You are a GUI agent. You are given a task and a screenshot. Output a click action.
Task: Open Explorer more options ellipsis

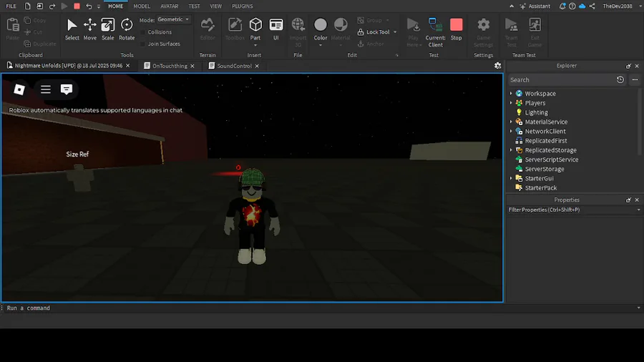click(x=635, y=79)
